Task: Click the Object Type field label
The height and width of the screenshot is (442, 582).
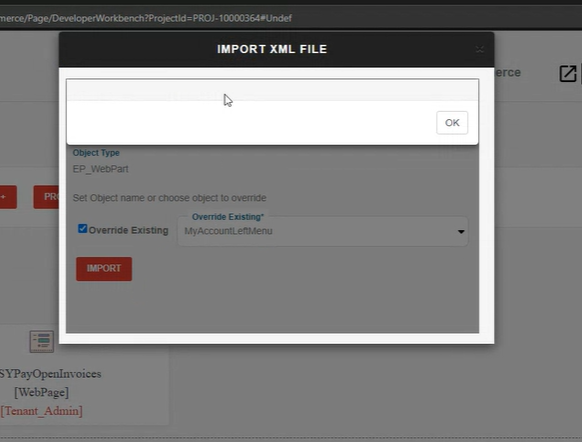Action: click(96, 153)
